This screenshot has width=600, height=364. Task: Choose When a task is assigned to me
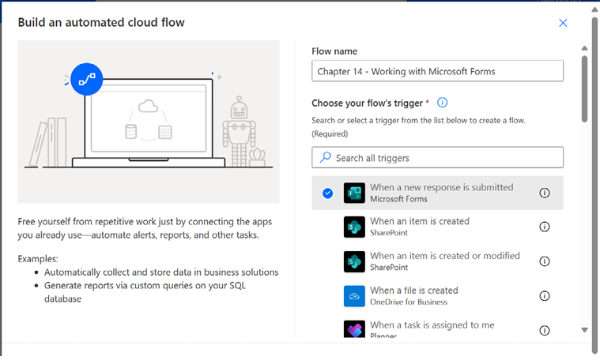click(x=437, y=327)
